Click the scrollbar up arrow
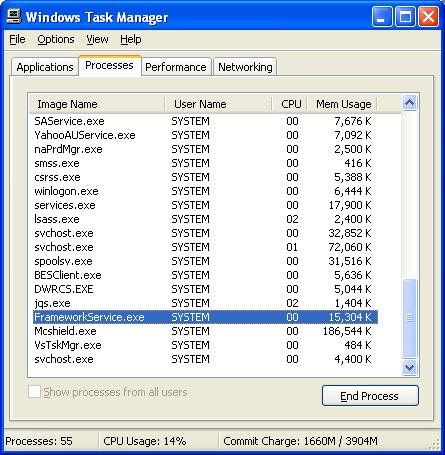The width and height of the screenshot is (445, 455). tap(409, 103)
